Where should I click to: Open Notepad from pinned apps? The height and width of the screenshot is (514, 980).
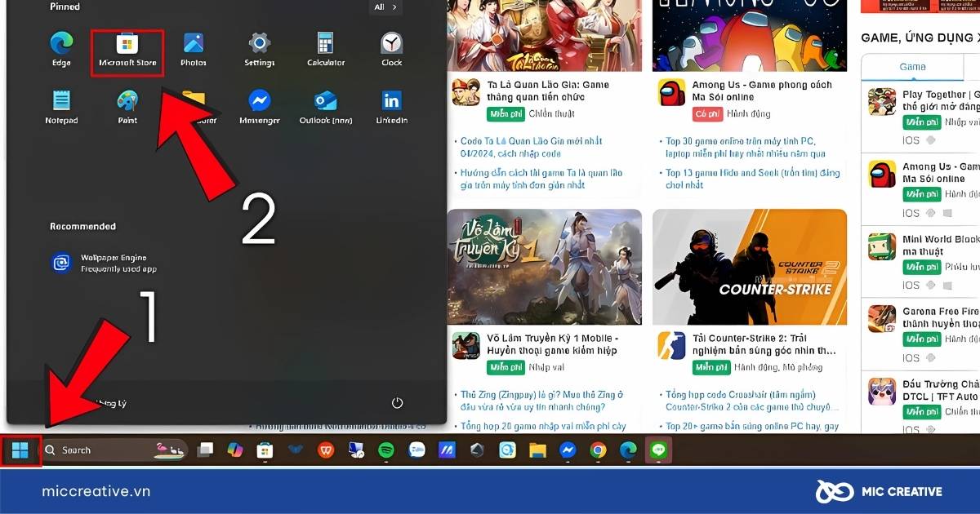[x=61, y=108]
